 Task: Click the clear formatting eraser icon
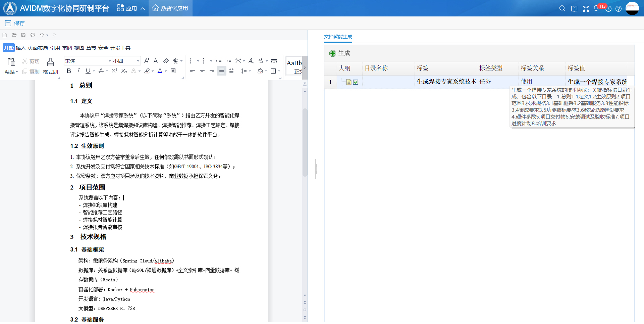click(166, 61)
